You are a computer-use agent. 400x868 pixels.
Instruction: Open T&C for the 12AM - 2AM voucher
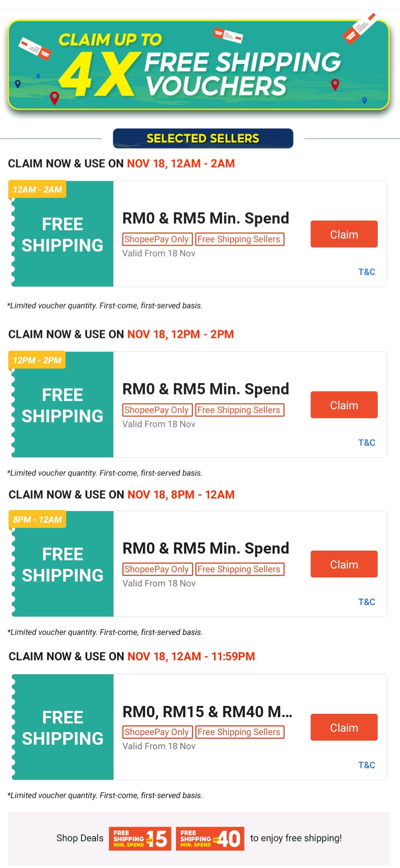pos(366,272)
